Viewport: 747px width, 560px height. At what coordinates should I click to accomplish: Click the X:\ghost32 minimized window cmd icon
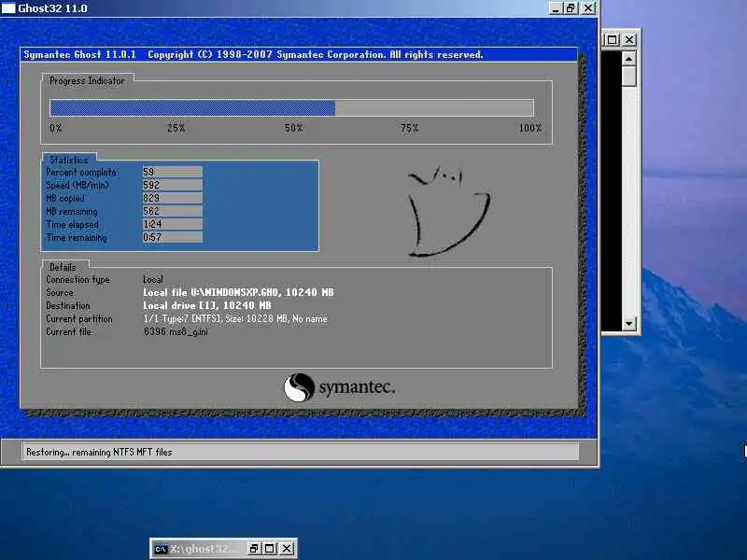[x=161, y=549]
